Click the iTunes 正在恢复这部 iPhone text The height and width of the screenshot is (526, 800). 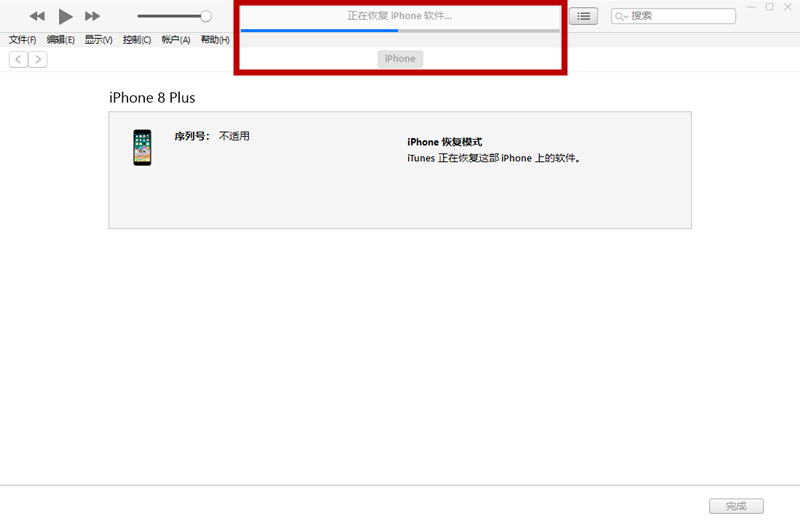point(493,158)
